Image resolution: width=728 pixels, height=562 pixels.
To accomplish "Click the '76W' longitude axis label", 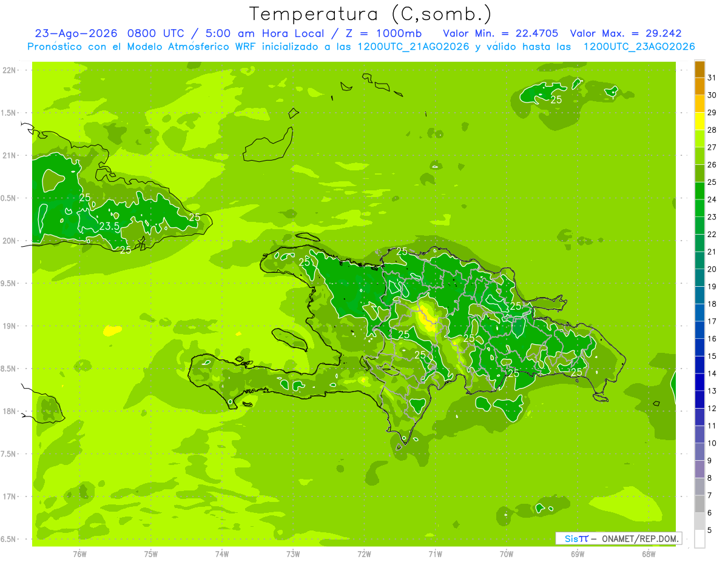I will click(79, 554).
